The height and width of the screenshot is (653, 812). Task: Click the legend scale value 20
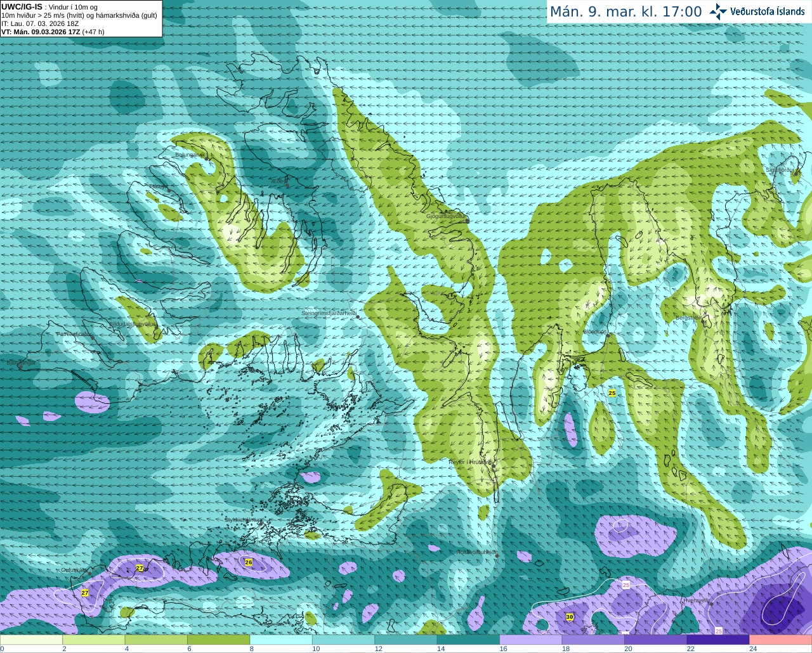coord(628,649)
